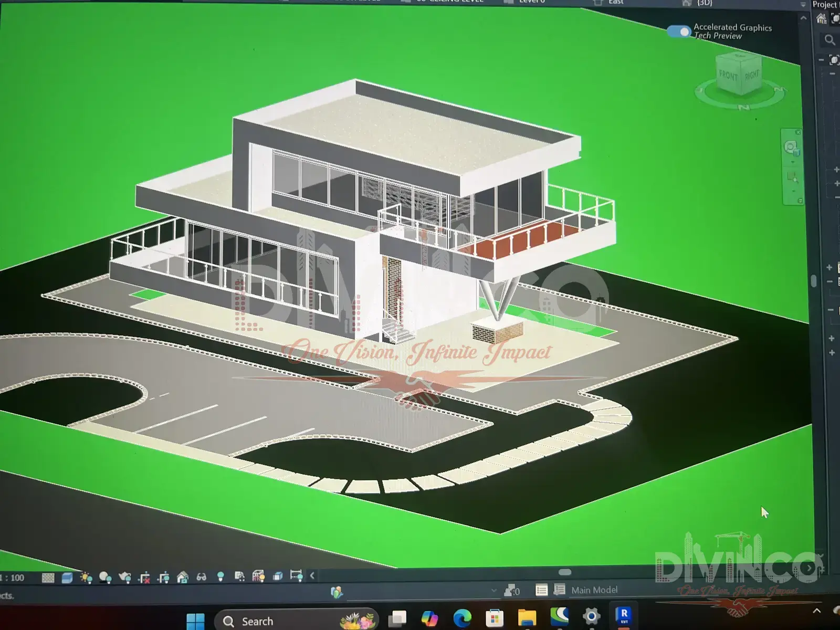Close the navigation bar with X
The height and width of the screenshot is (630, 840).
[x=798, y=132]
